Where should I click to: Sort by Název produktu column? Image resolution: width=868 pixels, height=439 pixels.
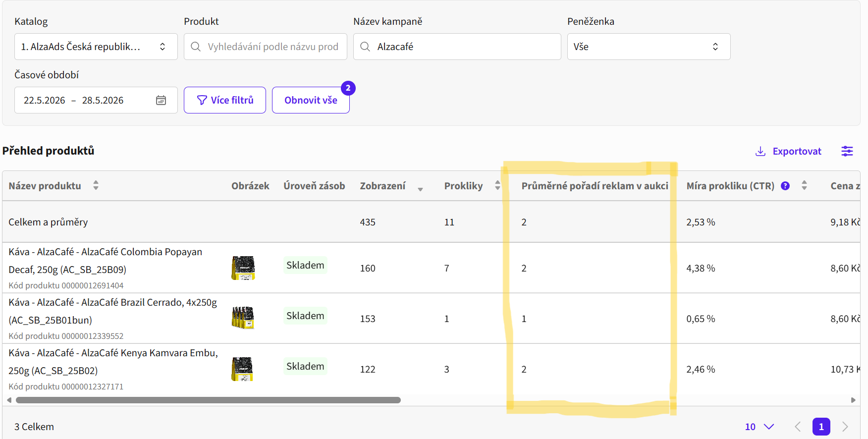coord(96,185)
